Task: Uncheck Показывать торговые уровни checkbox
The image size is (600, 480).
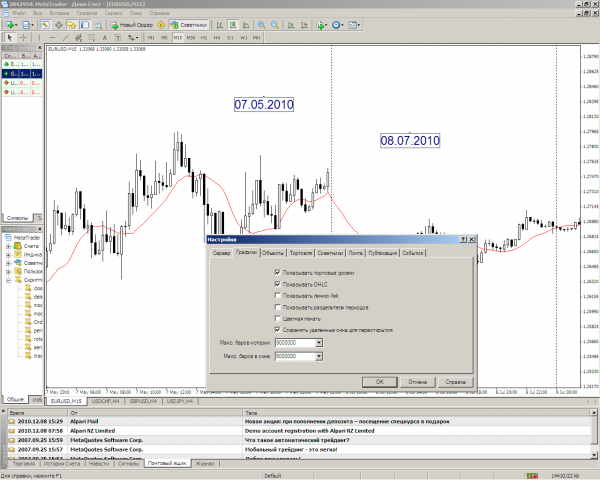Action: tap(277, 273)
